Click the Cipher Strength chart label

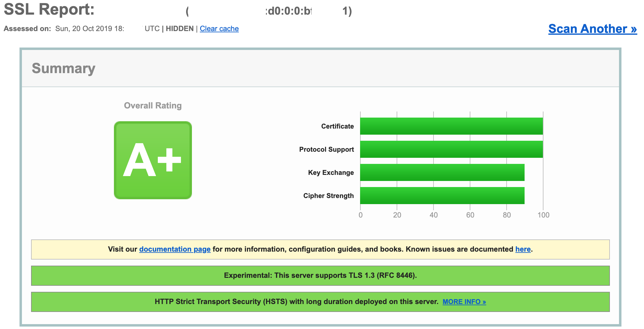point(328,196)
